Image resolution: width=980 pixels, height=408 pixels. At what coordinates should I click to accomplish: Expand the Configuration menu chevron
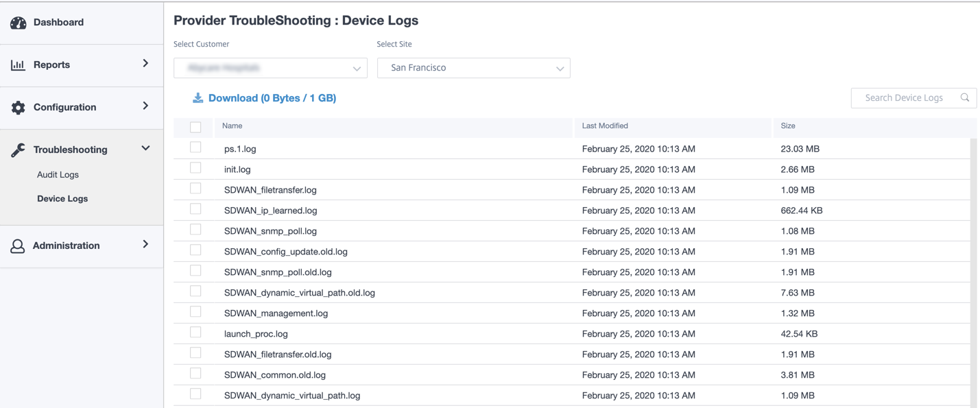(145, 106)
